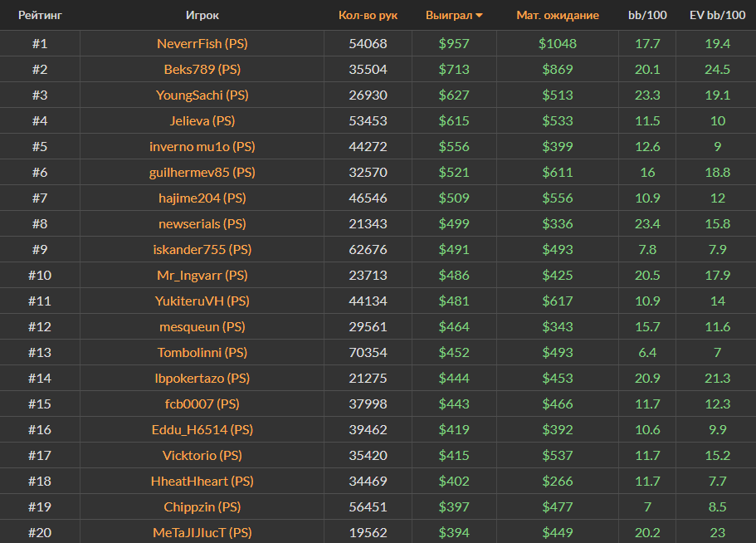Screen dimensions: 756x543
Task: Select newserials (PS) player name
Action: 202,223
